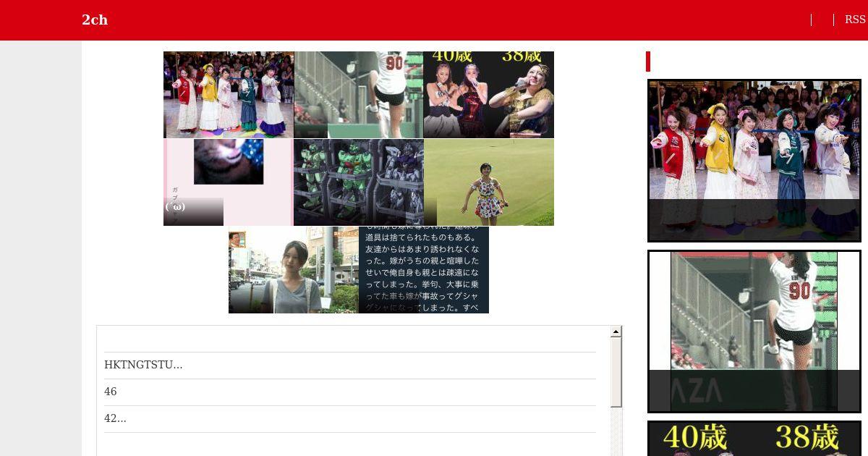Open the RSS link in header

point(855,20)
